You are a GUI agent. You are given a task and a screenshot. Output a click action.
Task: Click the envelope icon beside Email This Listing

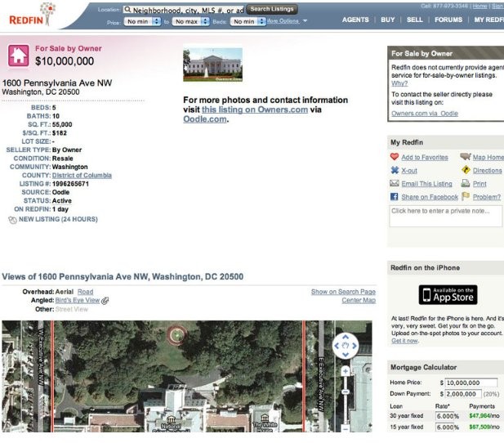pyautogui.click(x=395, y=183)
